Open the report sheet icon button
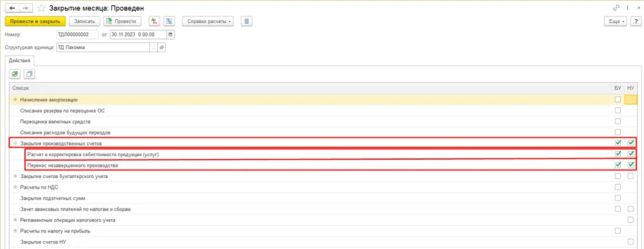The image size is (644, 249). click(x=247, y=21)
